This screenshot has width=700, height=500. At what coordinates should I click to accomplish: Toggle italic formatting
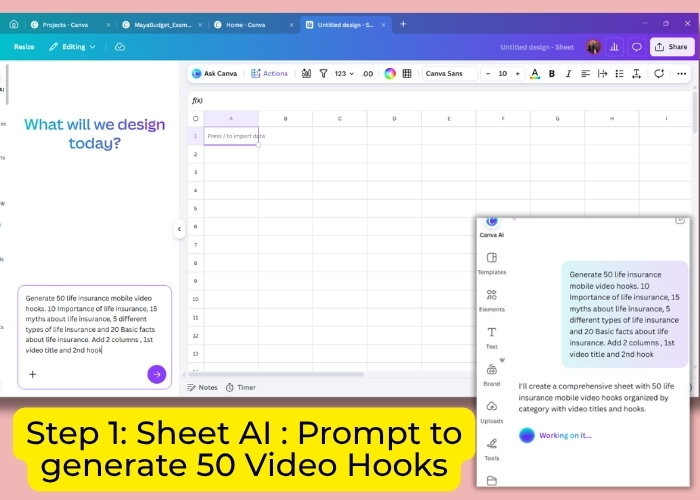568,74
